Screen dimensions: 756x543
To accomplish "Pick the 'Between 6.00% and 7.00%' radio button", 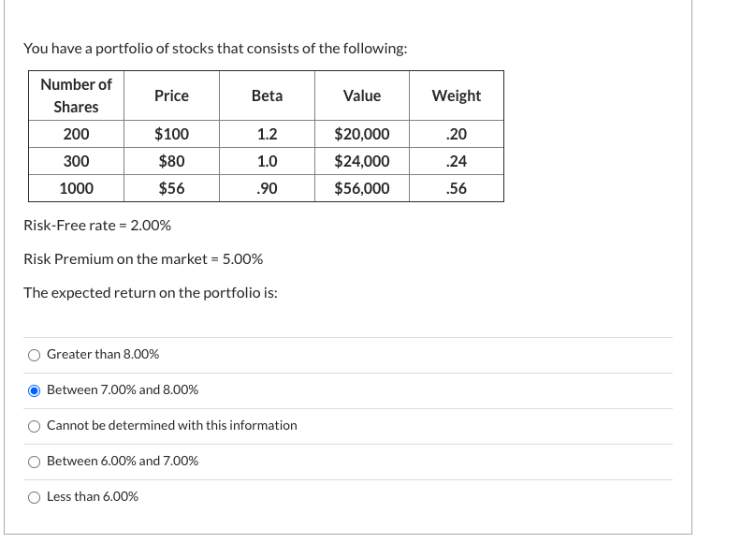I will coord(34,462).
